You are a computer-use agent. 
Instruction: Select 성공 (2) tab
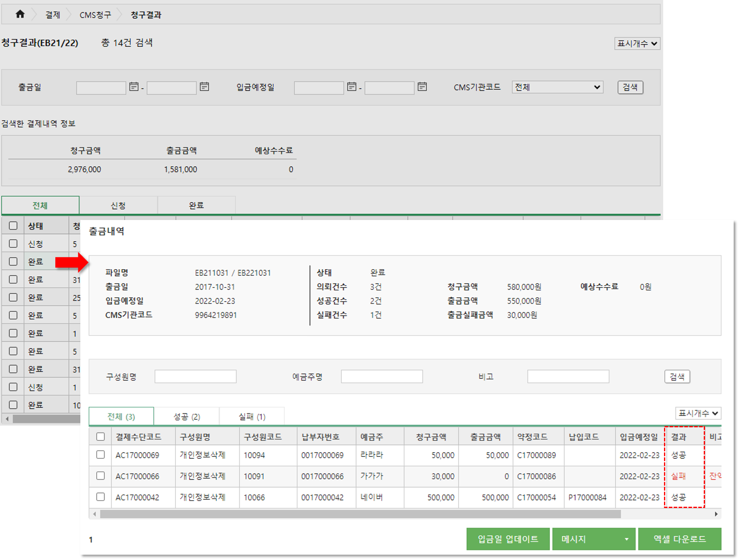pos(186,416)
